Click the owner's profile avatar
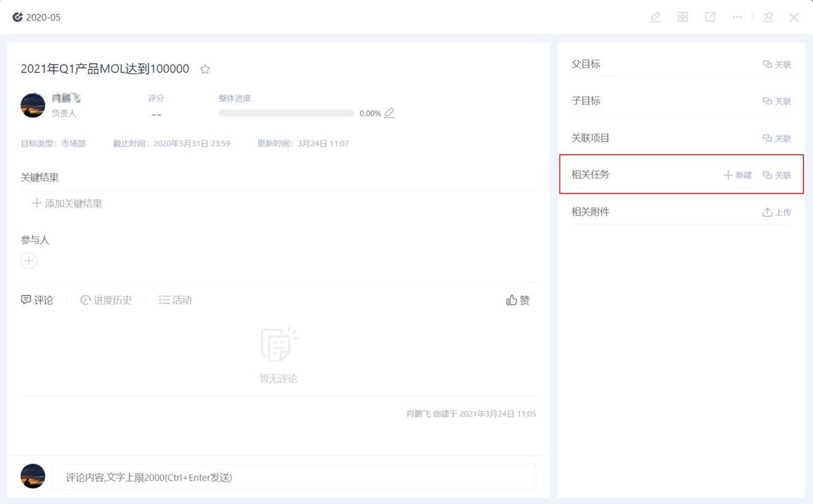Screen dimensions: 813x504 32,105
